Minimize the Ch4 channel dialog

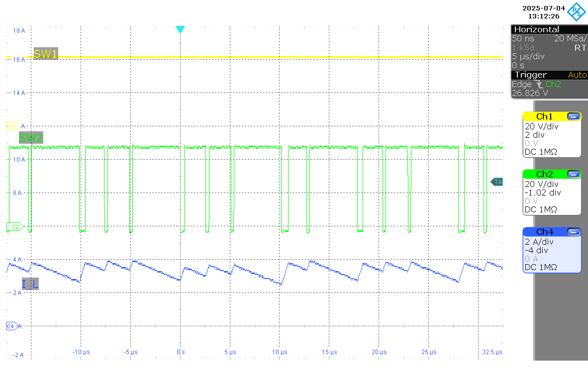click(x=573, y=231)
